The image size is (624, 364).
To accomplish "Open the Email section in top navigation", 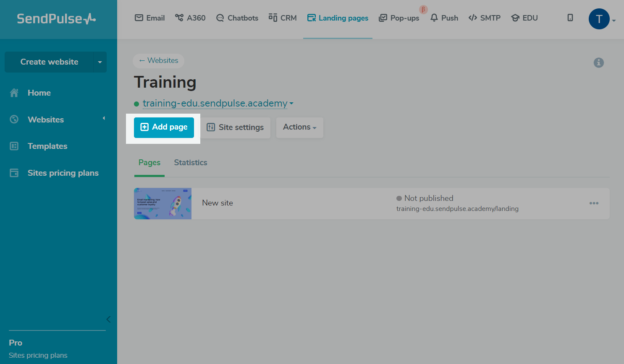I will tap(149, 18).
